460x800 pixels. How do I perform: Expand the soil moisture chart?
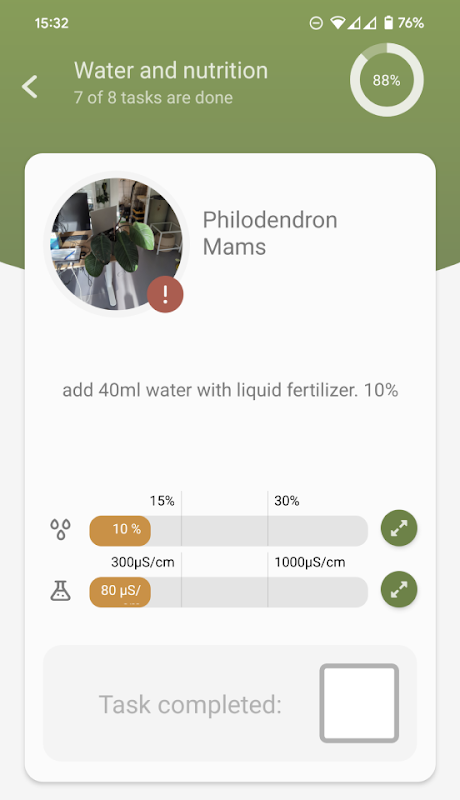(x=399, y=528)
